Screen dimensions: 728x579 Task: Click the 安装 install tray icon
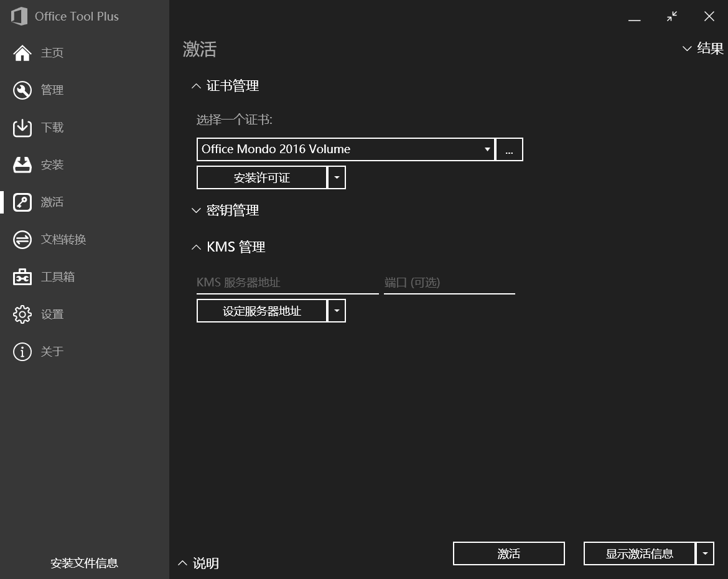point(22,165)
